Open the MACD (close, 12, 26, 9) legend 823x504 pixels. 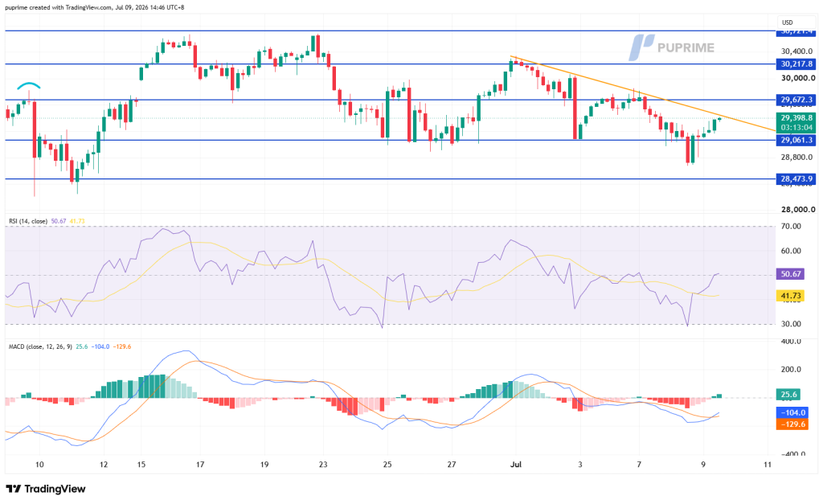(40, 347)
